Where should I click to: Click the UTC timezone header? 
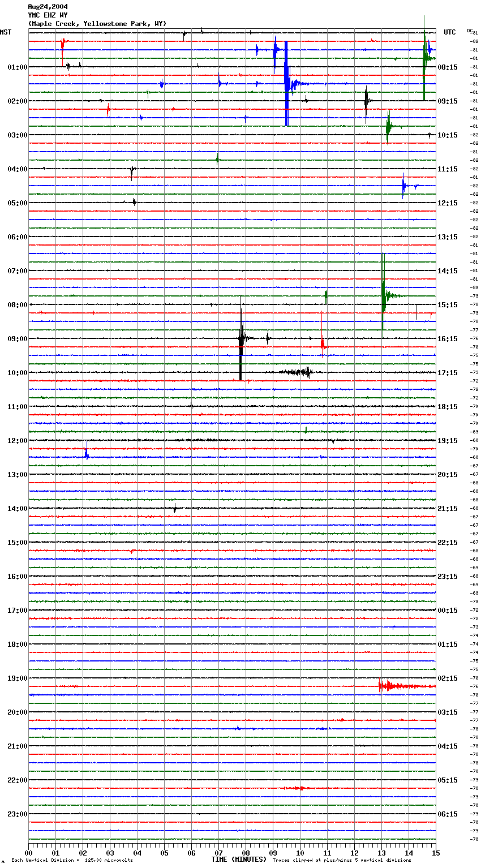point(450,32)
